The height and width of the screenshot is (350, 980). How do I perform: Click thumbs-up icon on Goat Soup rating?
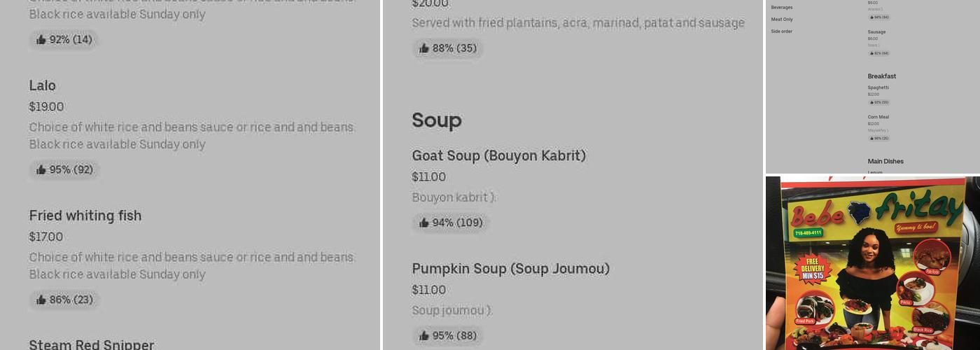424,223
